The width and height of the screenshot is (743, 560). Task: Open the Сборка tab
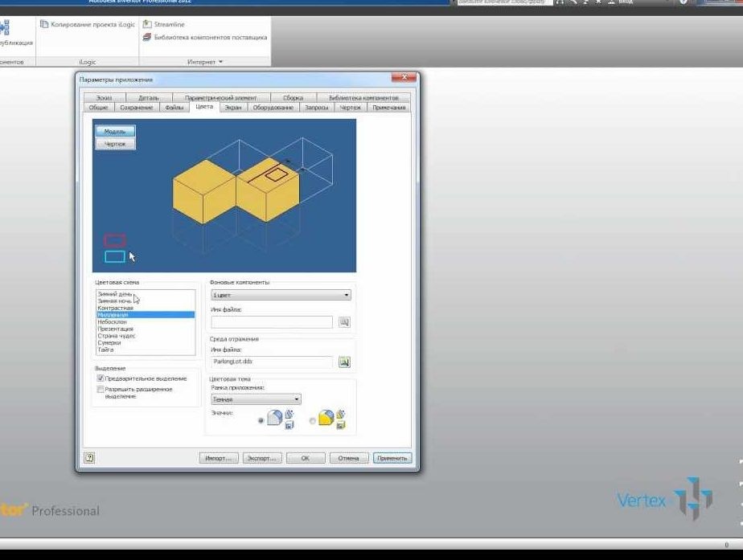point(293,98)
